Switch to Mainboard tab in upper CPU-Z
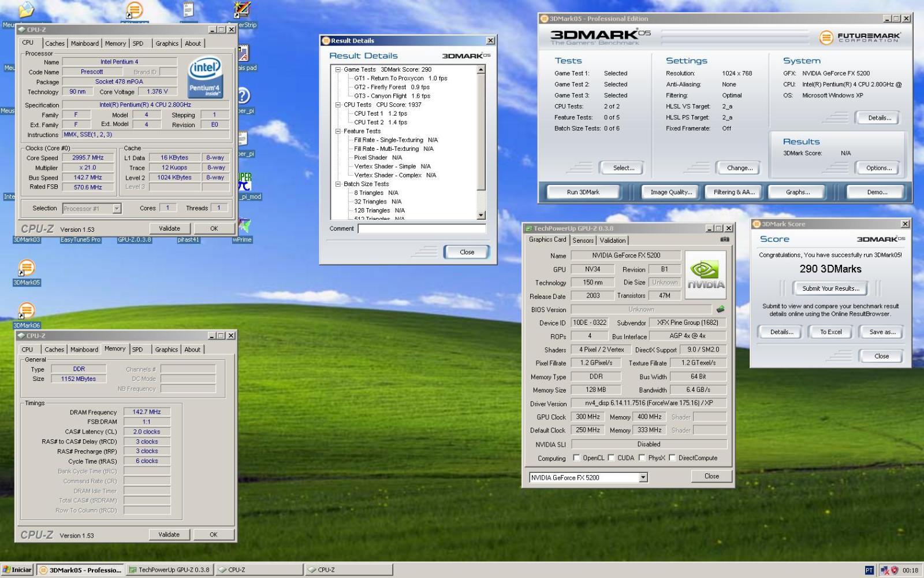The image size is (924, 578). pyautogui.click(x=85, y=43)
